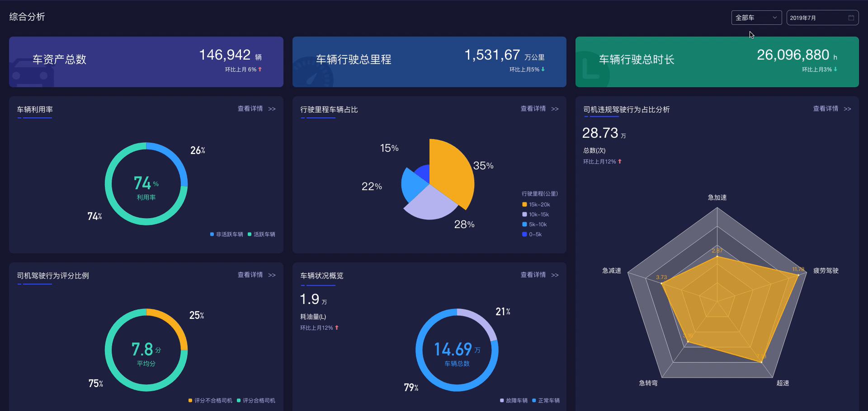Click the dropdown chevron beside 全部车

pos(774,18)
